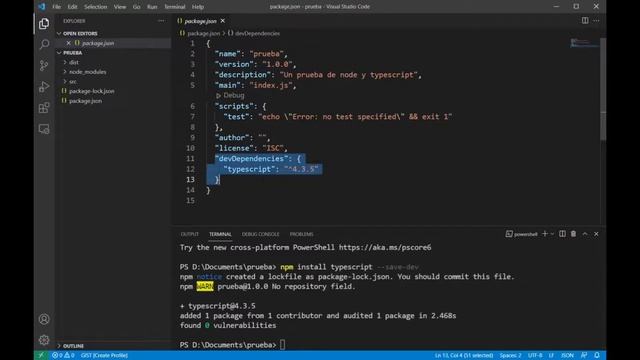This screenshot has height=360, width=640.
Task: Click line number 14 in gutter
Action: [190, 190]
